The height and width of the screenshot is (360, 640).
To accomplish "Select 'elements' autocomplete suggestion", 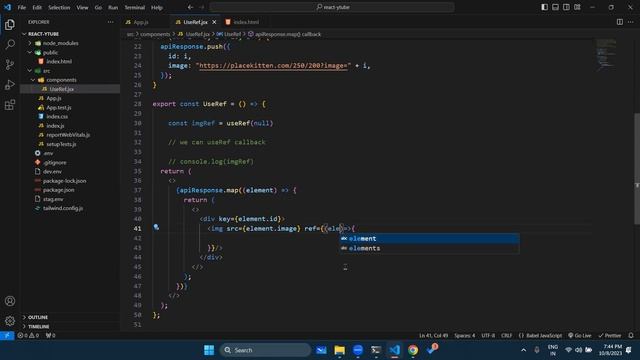I will tap(429, 248).
